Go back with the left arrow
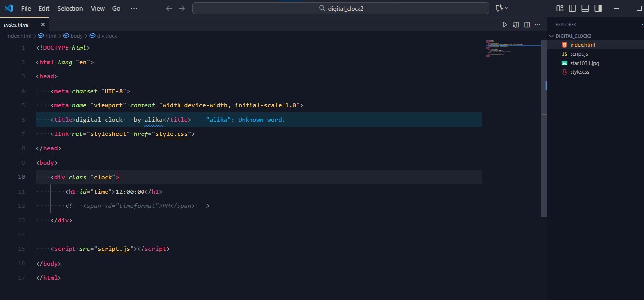 coord(169,8)
